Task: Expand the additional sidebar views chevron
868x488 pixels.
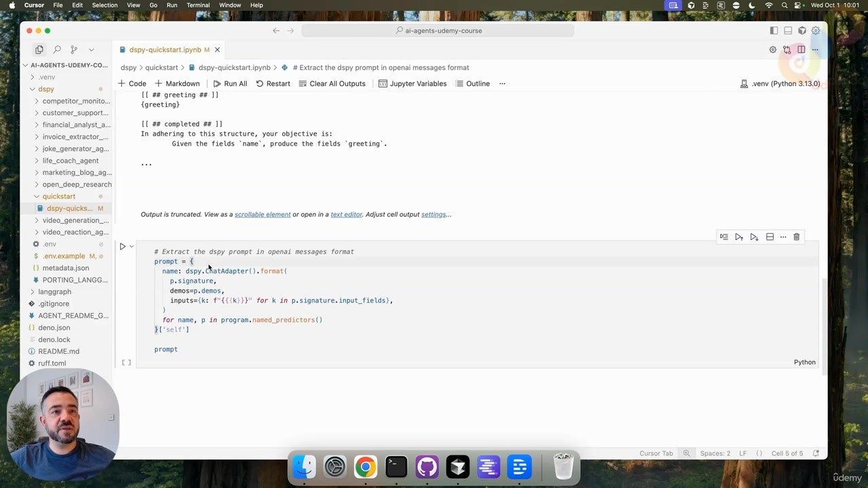Action: (92, 49)
